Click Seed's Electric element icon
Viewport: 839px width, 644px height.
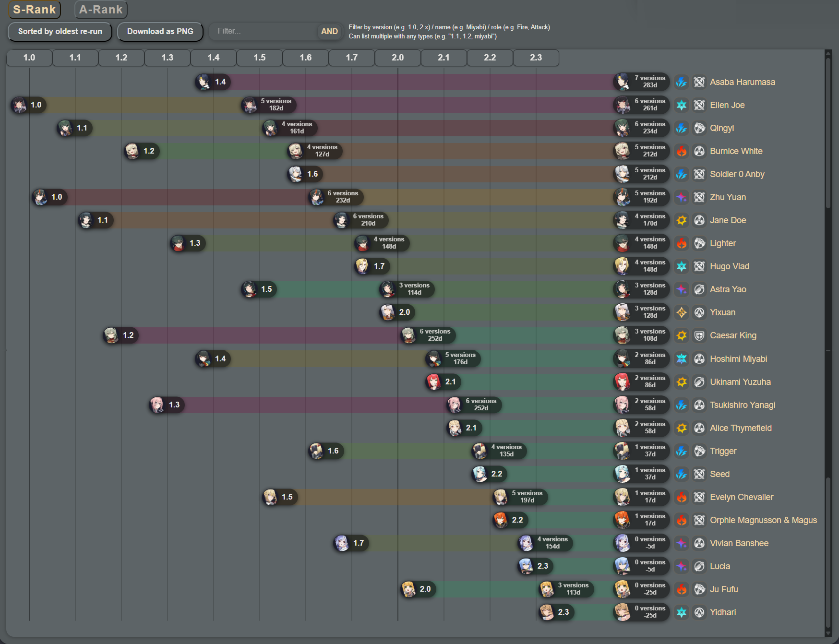pyautogui.click(x=682, y=474)
